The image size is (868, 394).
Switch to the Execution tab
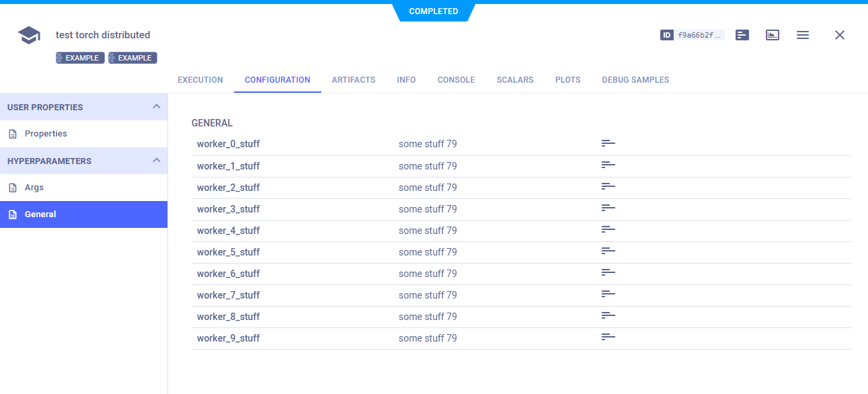[200, 80]
